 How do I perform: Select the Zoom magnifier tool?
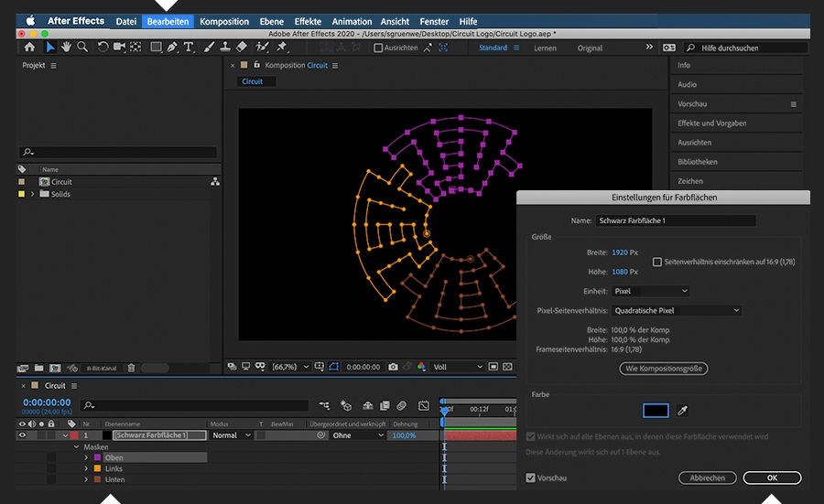[82, 48]
